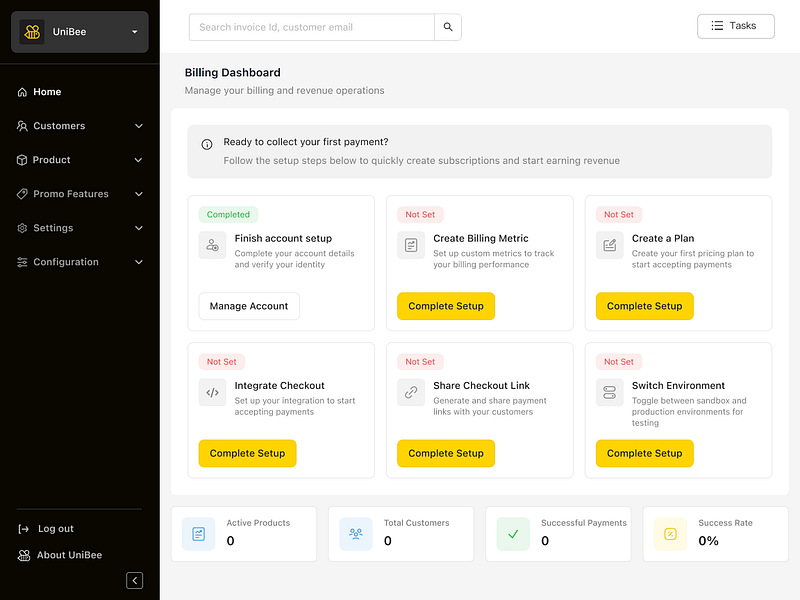Click the Success Rate percent icon
Screen dimensions: 800x600
click(x=670, y=534)
